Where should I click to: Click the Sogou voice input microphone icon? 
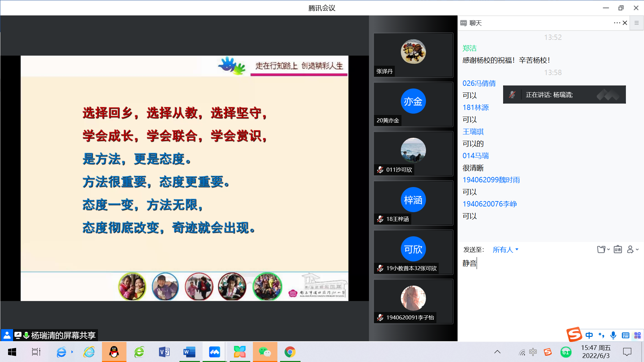[x=613, y=335]
